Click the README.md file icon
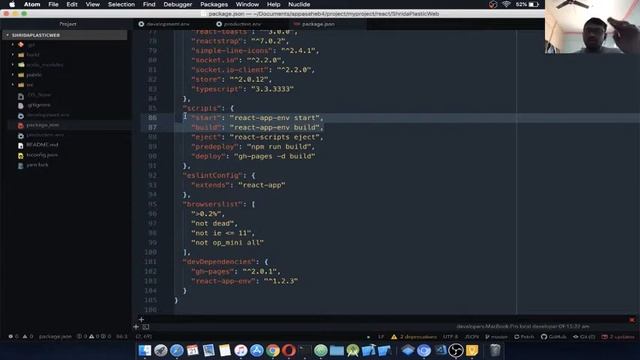This screenshot has height=360, width=640. (x=21, y=145)
